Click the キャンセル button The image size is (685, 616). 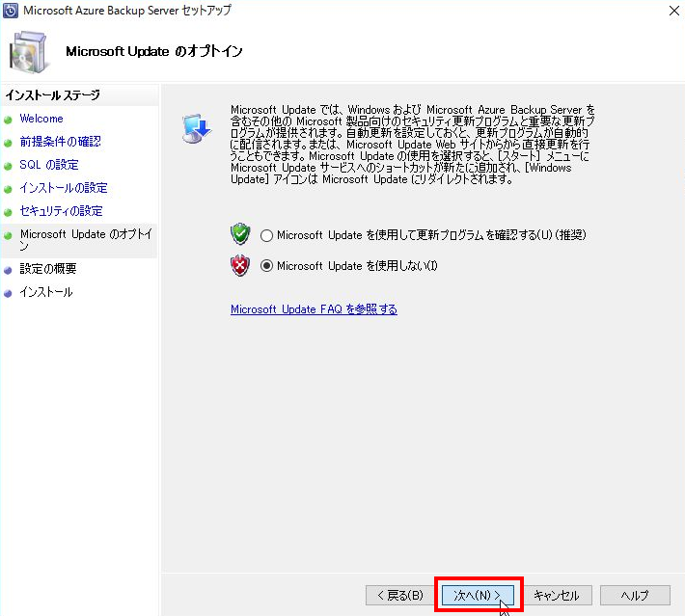pos(557,596)
